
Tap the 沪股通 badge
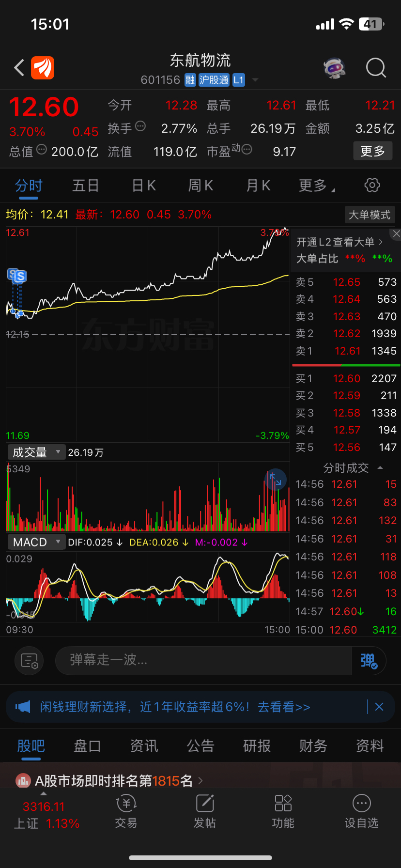tap(214, 80)
